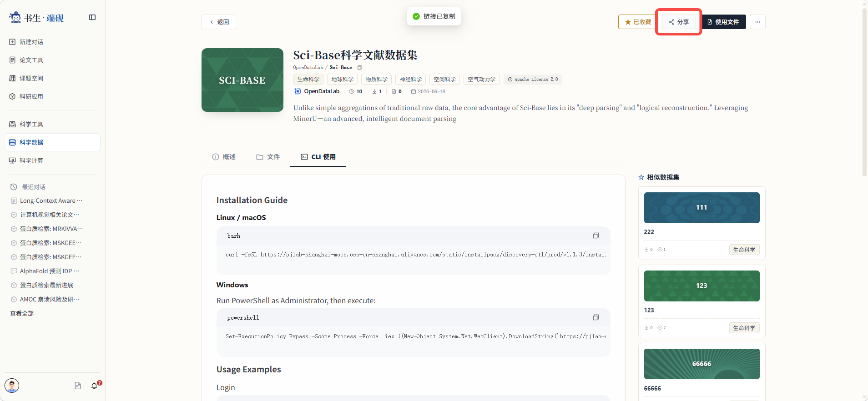Click the curl command text
868x401 pixels.
[x=416, y=255]
